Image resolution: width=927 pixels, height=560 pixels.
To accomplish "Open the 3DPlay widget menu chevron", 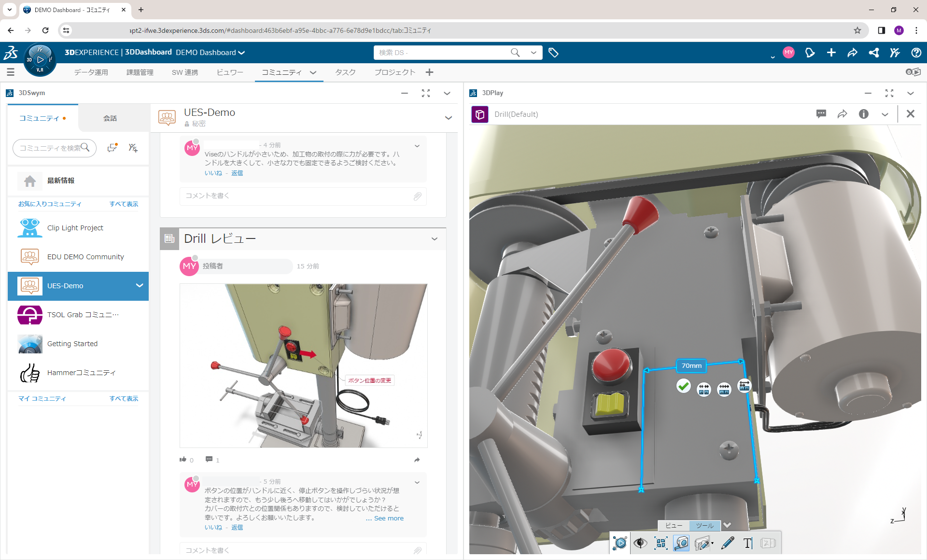I will point(911,93).
